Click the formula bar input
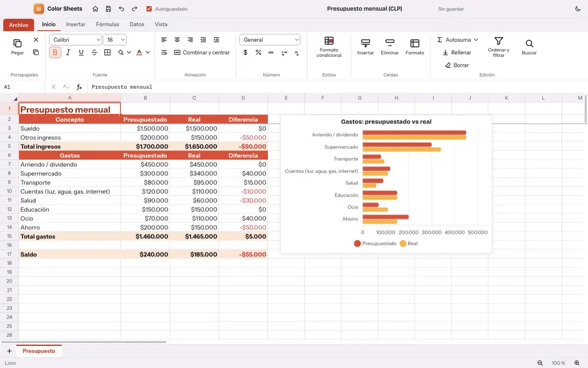 pos(338,87)
